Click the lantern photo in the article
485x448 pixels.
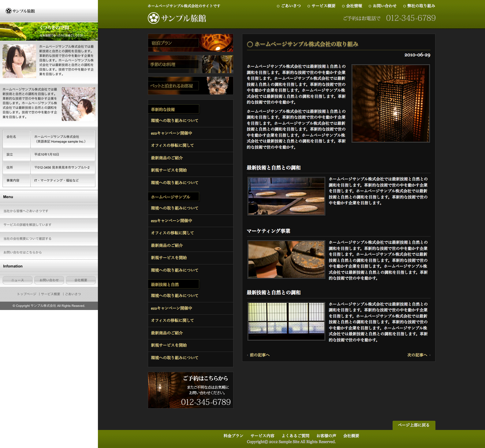tap(390, 103)
